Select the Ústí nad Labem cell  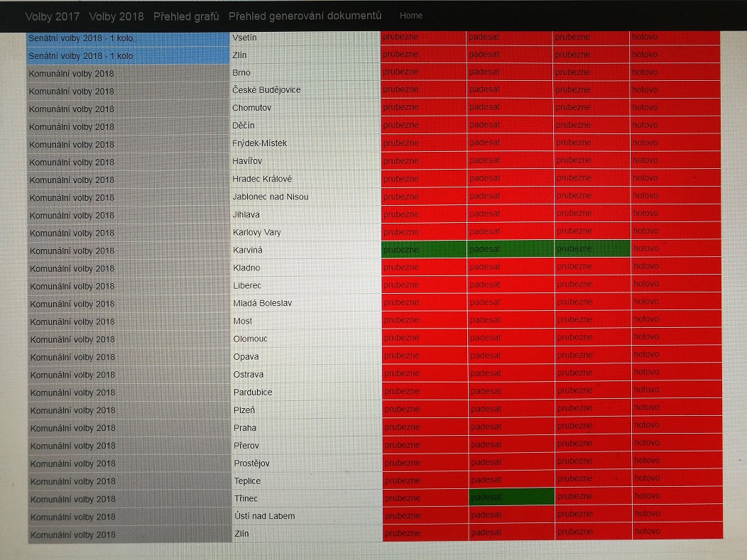coord(307,516)
